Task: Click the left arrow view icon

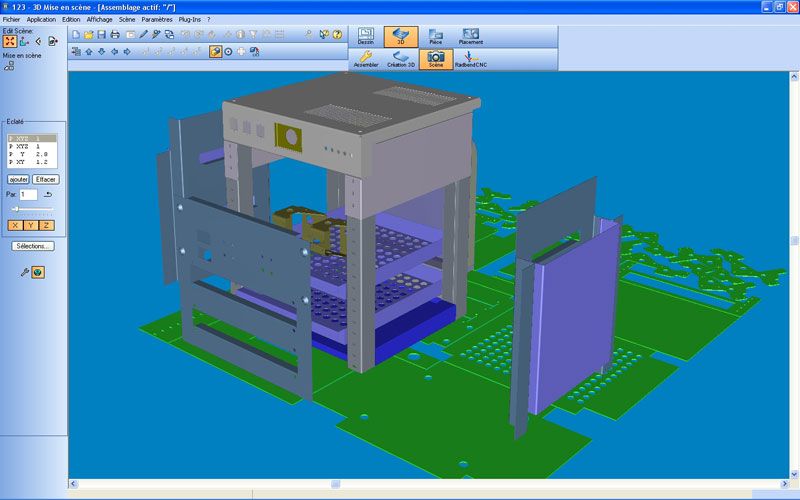Action: point(114,52)
